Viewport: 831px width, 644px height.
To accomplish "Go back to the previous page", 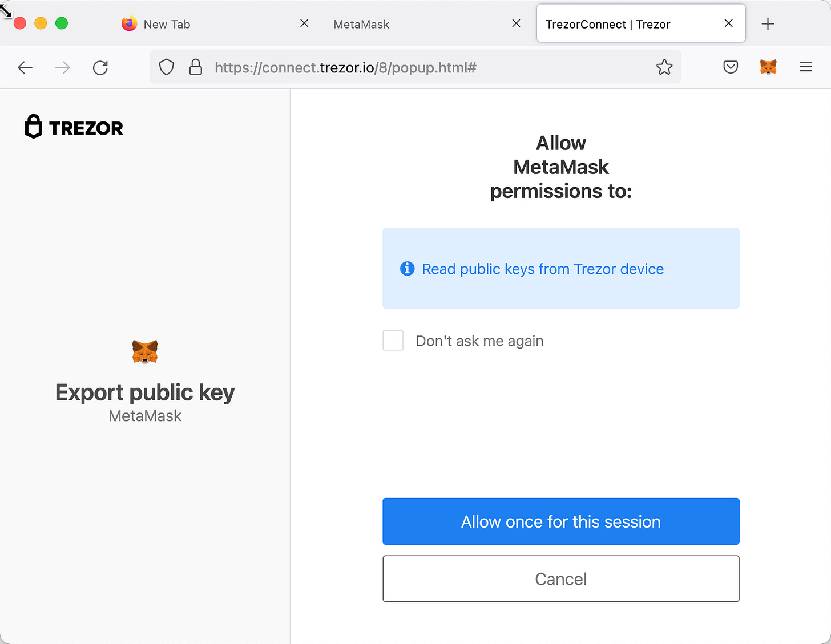I will [x=25, y=68].
